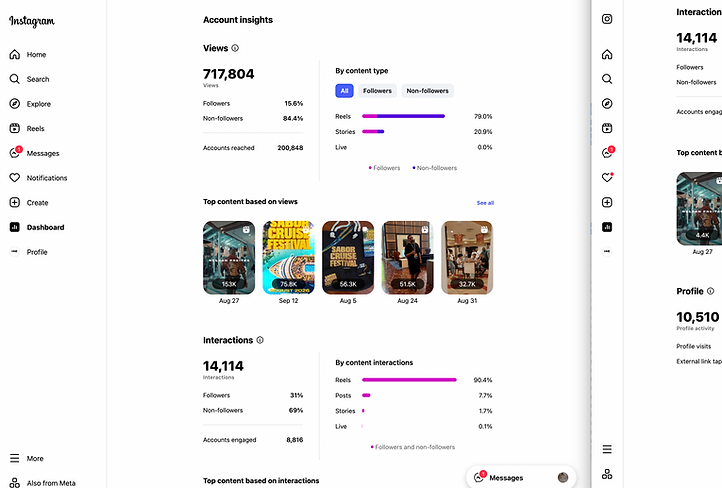The height and width of the screenshot is (488, 722).
Task: Go to Dashboard in the sidebar
Action: pos(45,227)
